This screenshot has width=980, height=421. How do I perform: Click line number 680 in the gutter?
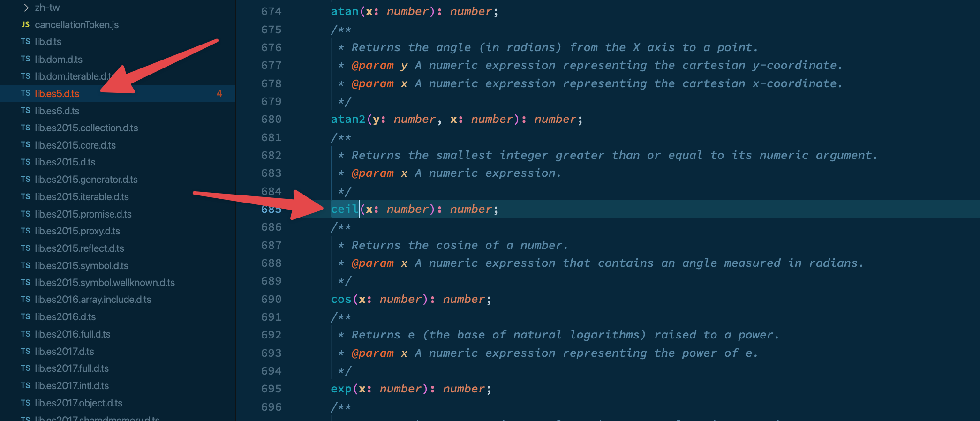click(271, 120)
